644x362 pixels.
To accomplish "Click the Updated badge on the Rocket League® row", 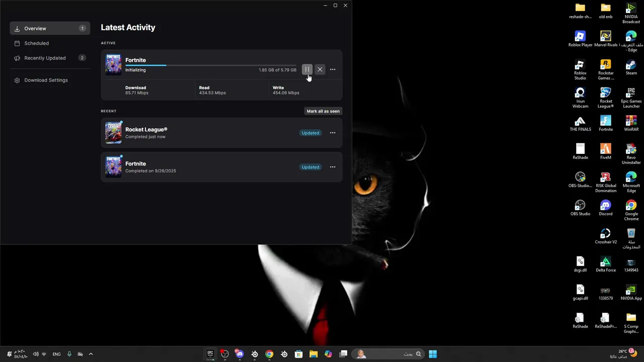I will pyautogui.click(x=310, y=133).
